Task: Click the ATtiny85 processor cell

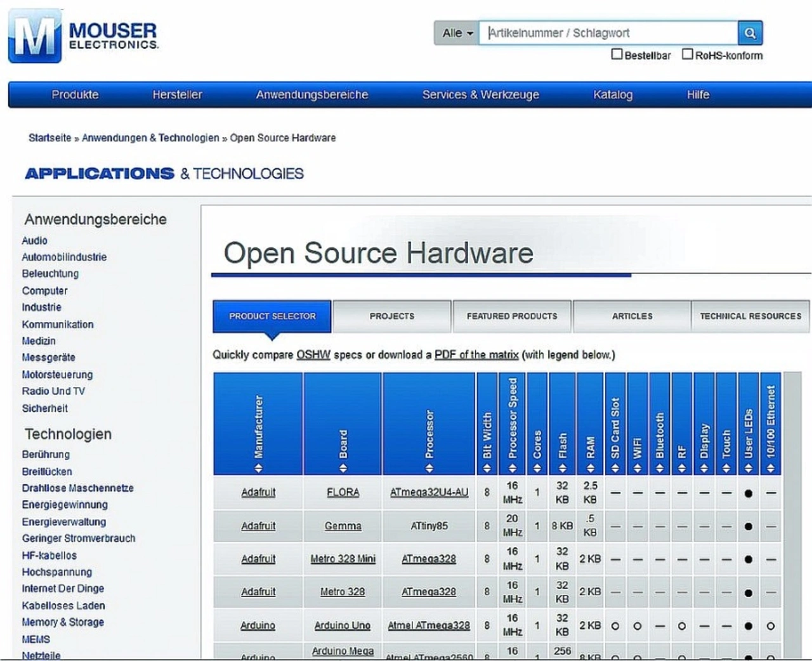Action: click(x=429, y=526)
